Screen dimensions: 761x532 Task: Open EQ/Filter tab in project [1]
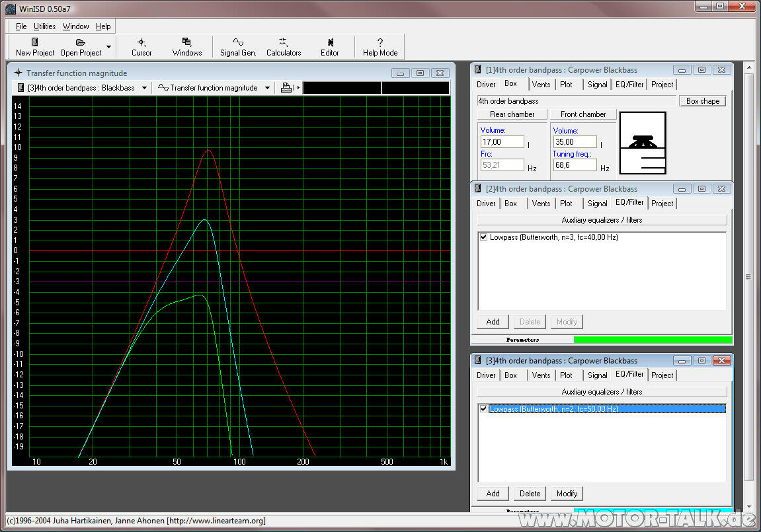click(629, 85)
